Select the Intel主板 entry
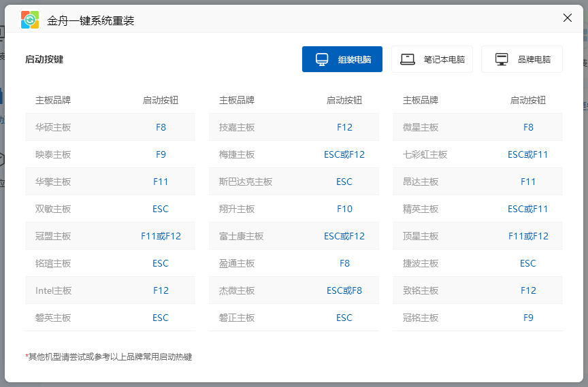 pos(53,290)
